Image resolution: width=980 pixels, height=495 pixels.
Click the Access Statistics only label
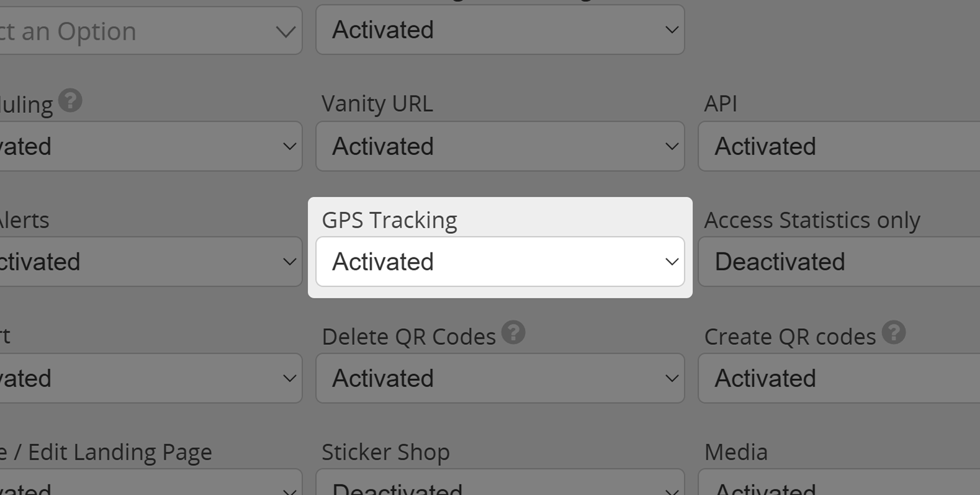tap(812, 220)
